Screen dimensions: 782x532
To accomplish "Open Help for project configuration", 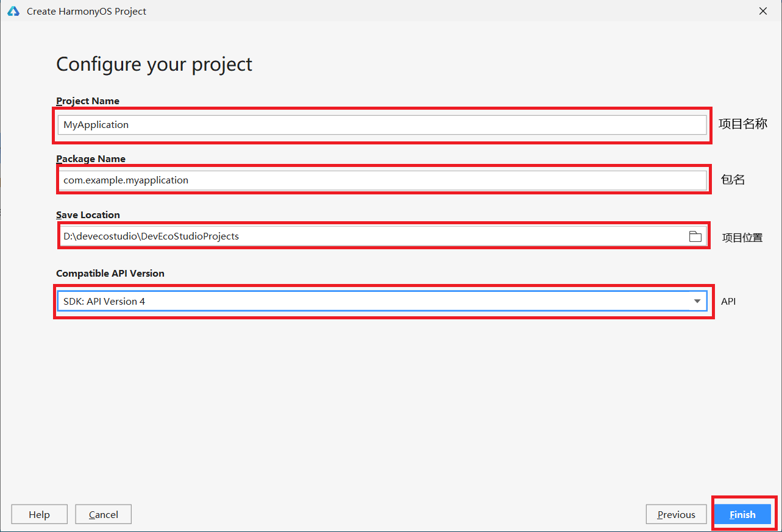I will [x=40, y=515].
